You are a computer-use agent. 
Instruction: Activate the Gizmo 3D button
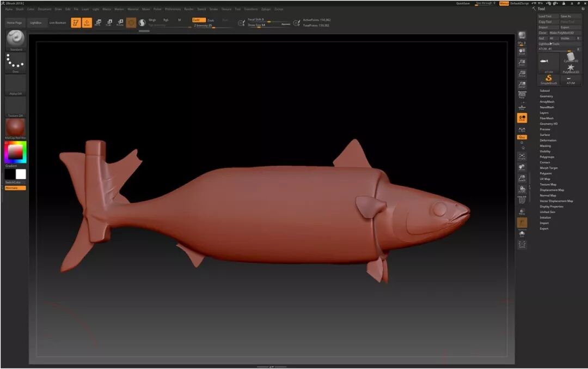[131, 23]
